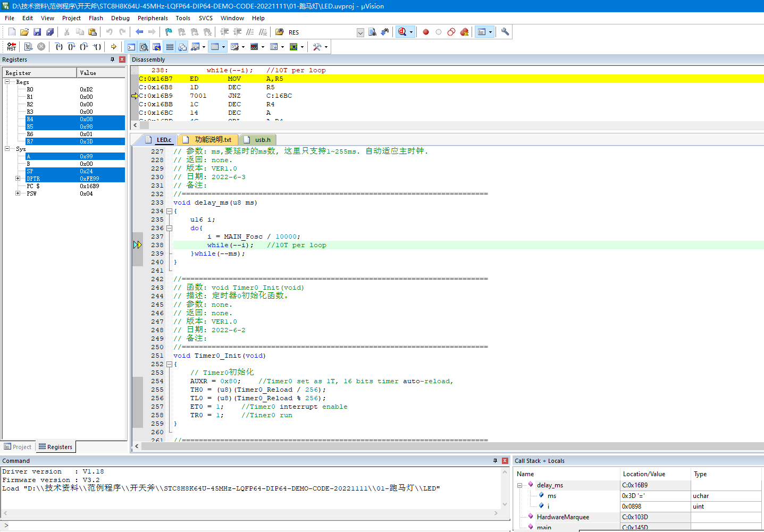This screenshot has width=764, height=532.
Task: Click the Location/Value column header
Action: pyautogui.click(x=656, y=474)
